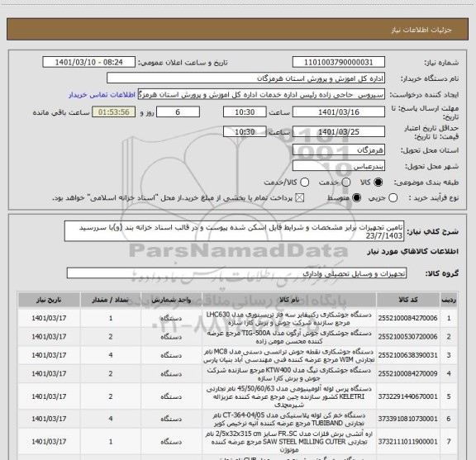Click the KTW400 TIG welder item name
Screen dimensions: 476x460
289,374
